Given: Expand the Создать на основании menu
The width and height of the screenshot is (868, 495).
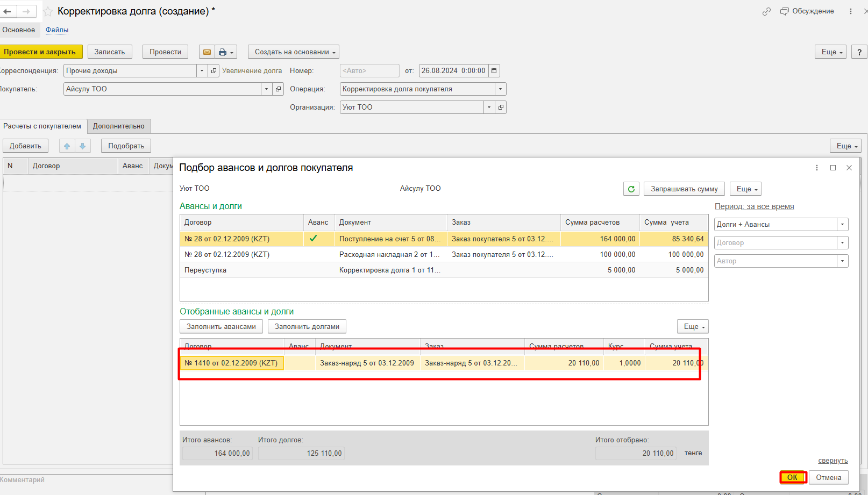Looking at the screenshot, I should pyautogui.click(x=294, y=52).
